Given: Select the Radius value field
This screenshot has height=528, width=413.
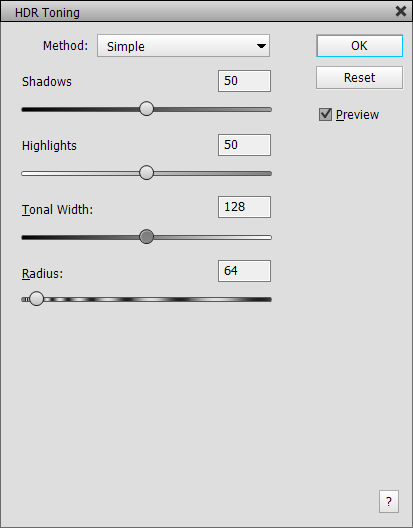Looking at the screenshot, I should 244,271.
